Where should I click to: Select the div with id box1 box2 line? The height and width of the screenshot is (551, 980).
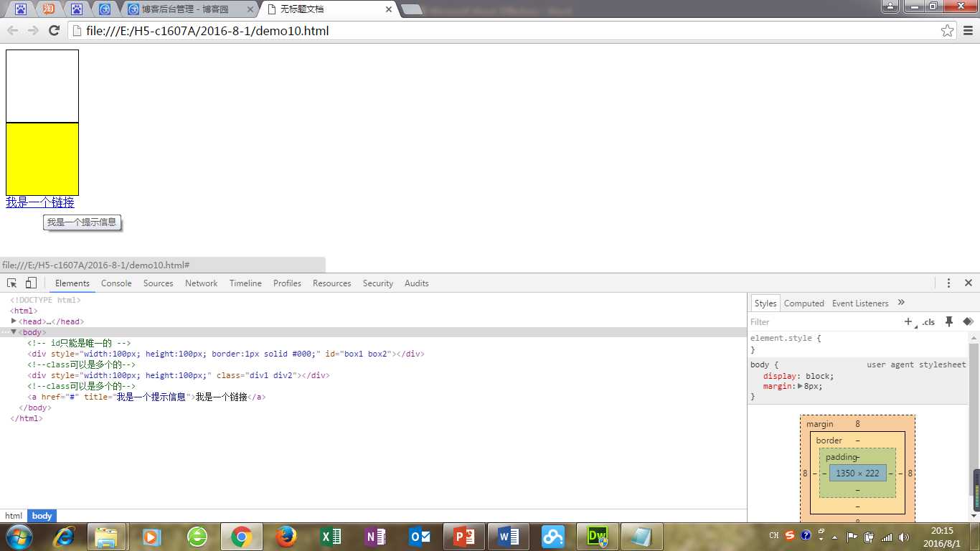226,354
